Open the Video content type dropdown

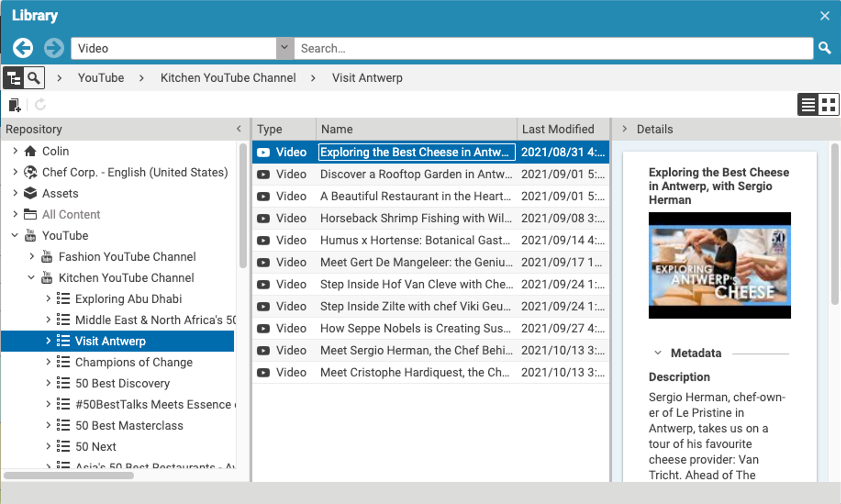tap(284, 48)
